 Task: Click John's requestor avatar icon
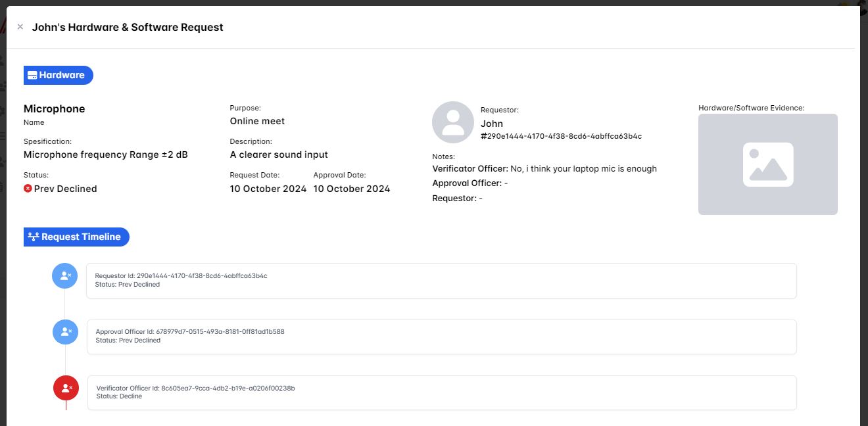(452, 122)
